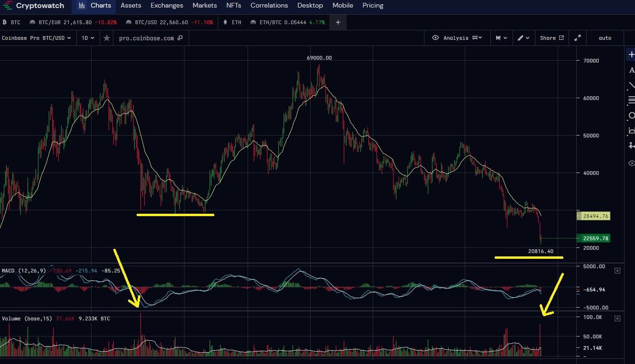Toggle analysis visibility with the eye icon
This screenshot has height=364, width=635.
(435, 38)
